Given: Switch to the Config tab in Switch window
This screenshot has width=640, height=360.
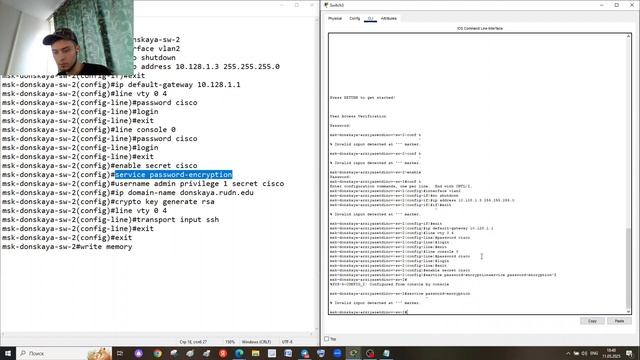Looking at the screenshot, I should (x=355, y=18).
